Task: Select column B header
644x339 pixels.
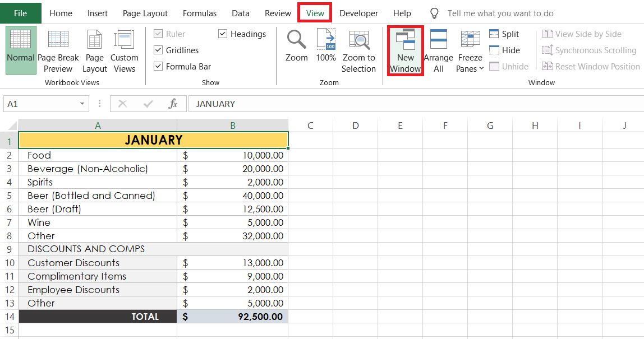Action: (232, 125)
